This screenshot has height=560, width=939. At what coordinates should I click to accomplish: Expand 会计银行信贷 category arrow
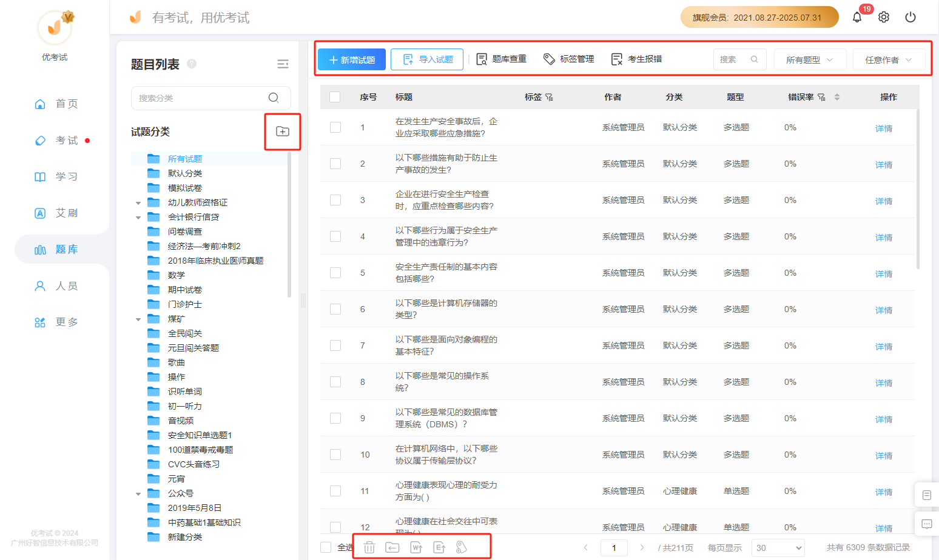138,218
